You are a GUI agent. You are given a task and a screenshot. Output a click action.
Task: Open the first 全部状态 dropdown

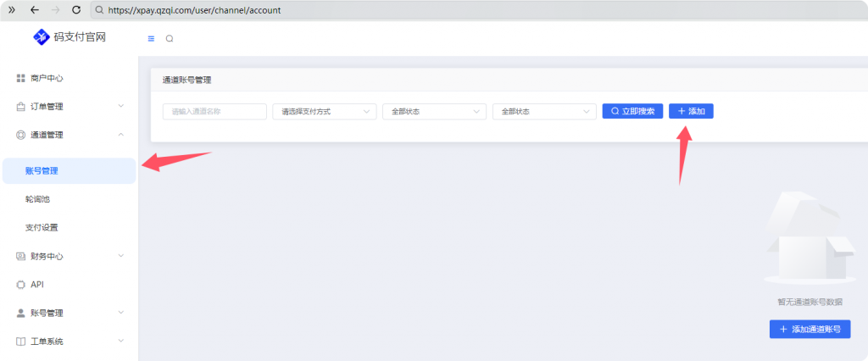pyautogui.click(x=435, y=111)
